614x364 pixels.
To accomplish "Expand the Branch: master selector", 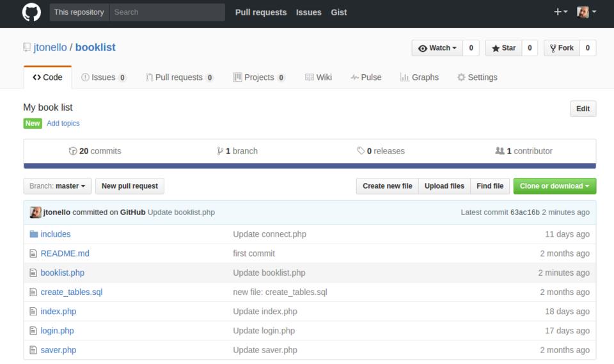I will [58, 186].
